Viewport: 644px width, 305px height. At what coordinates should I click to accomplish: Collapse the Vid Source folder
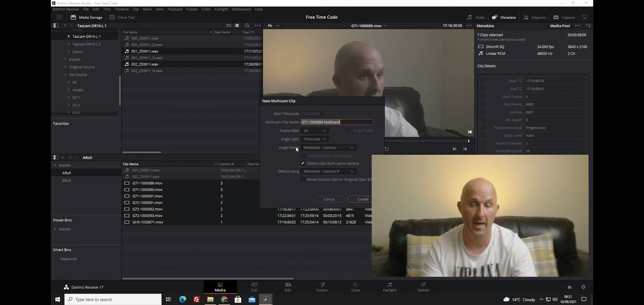[65, 75]
